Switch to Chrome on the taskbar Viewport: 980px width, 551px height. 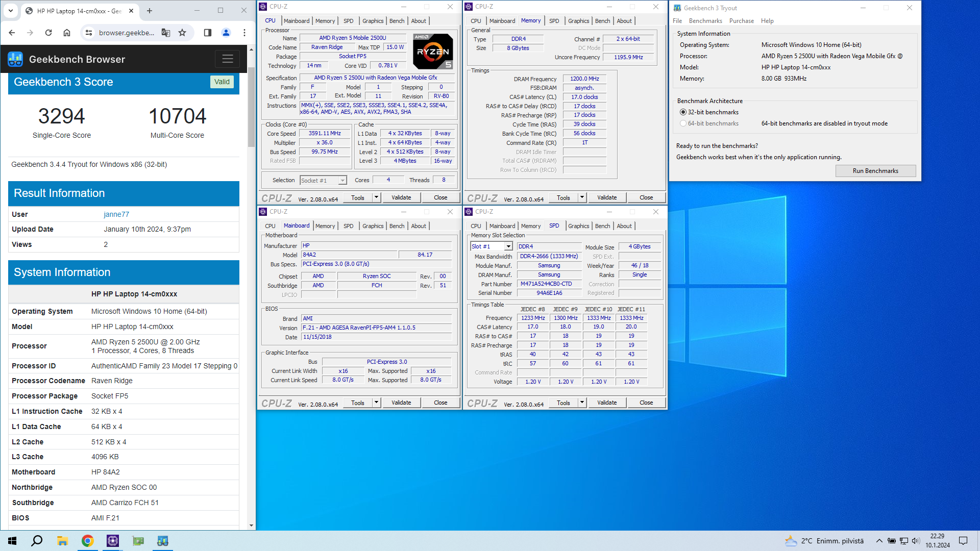(x=87, y=541)
